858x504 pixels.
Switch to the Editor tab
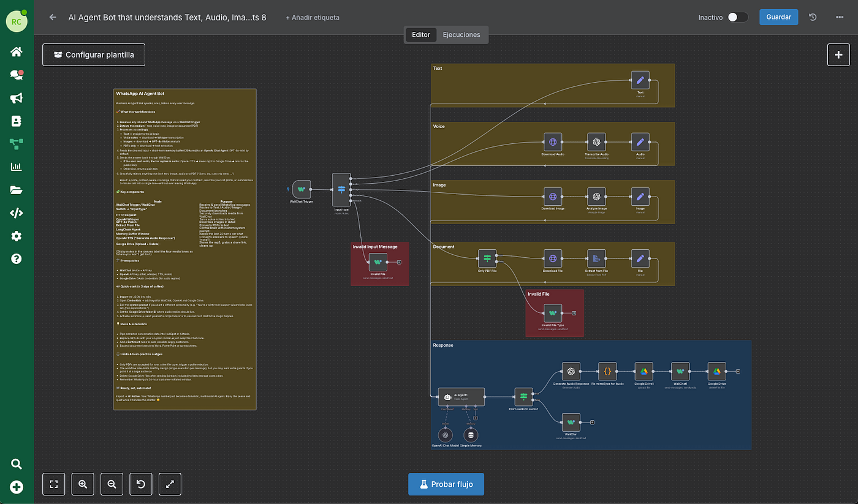[420, 35]
